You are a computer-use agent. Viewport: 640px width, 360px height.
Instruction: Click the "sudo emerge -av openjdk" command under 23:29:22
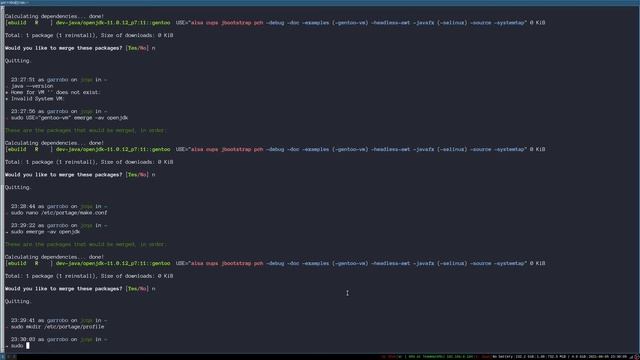(x=45, y=232)
